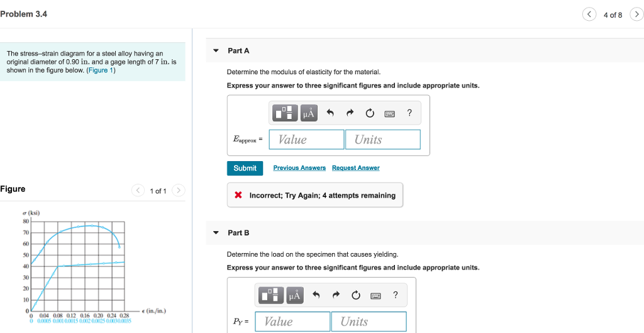Show keyboard shortcuts in Part A toolbar

pyautogui.click(x=389, y=113)
